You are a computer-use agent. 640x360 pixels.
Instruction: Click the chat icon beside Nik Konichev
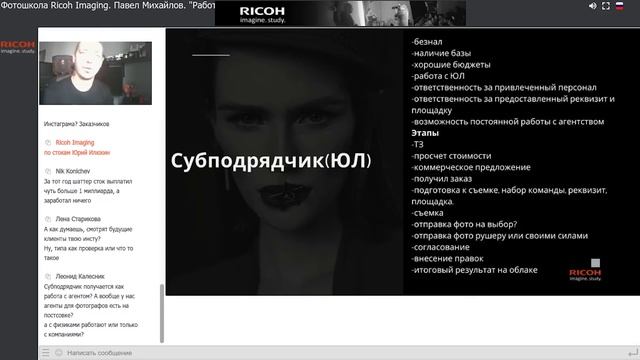pyautogui.click(x=48, y=171)
